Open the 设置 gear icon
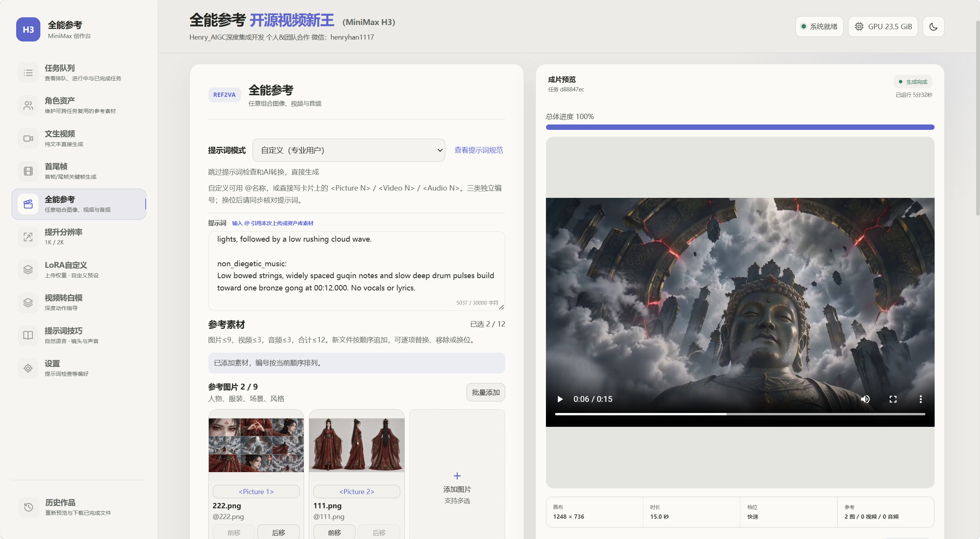Viewport: 980px width, 539px height. coord(28,368)
